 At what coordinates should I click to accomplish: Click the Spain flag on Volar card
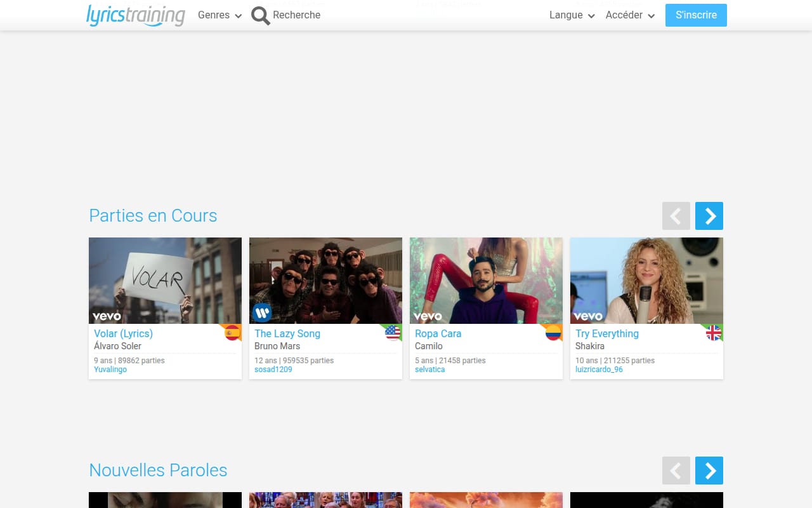click(x=232, y=333)
